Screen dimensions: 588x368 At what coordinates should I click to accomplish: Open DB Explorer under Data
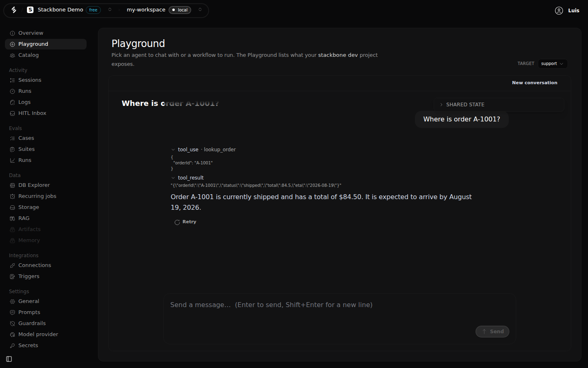(46, 185)
